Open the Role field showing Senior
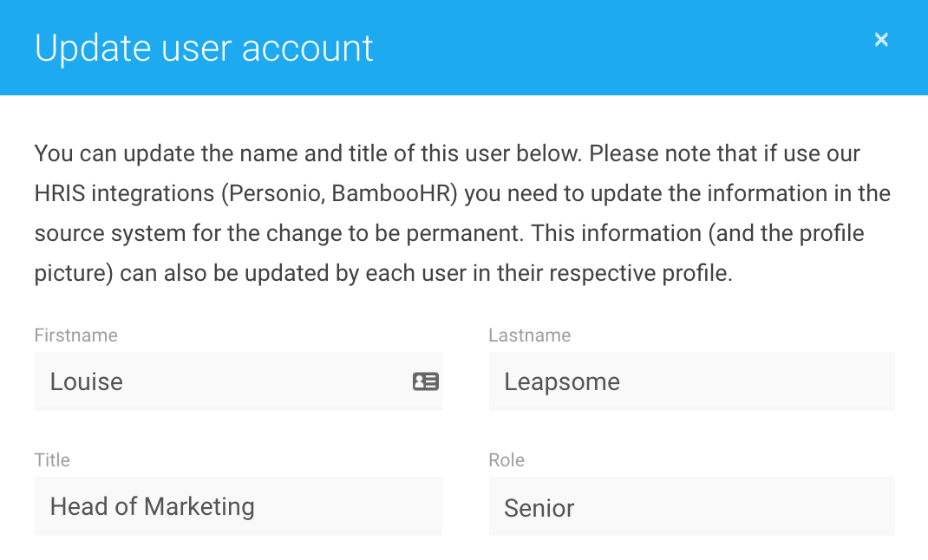 [691, 506]
